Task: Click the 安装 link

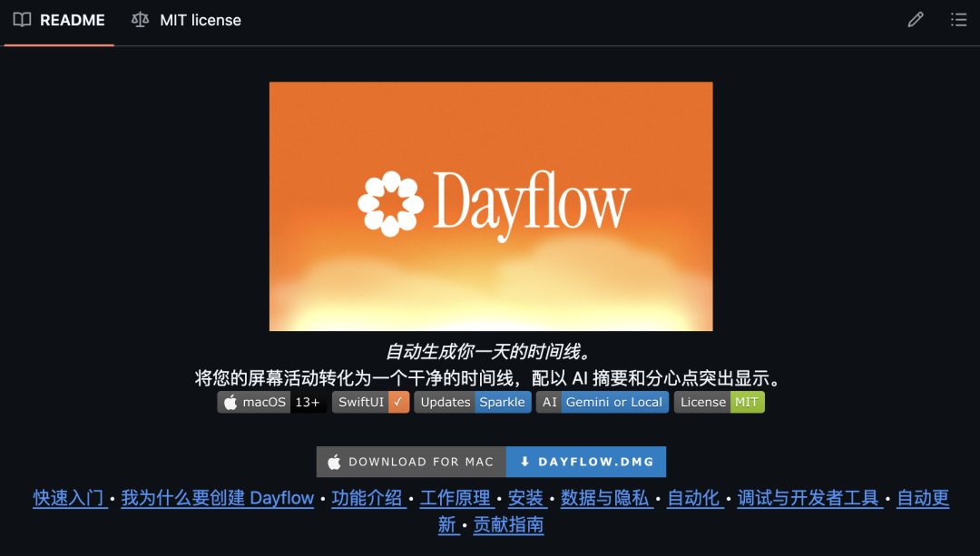Action: [x=526, y=498]
